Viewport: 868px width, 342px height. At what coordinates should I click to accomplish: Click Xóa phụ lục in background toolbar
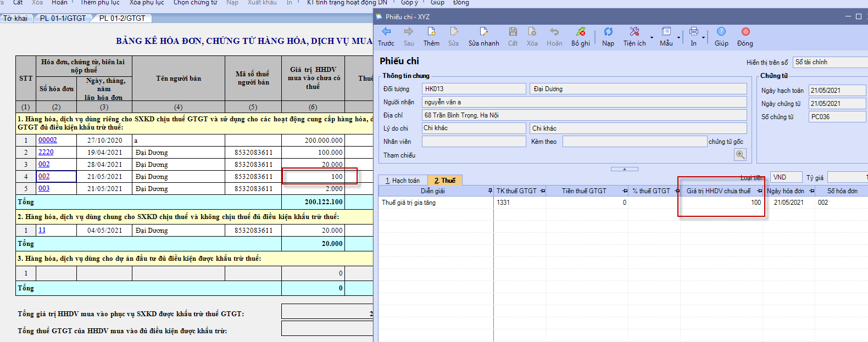tap(147, 3)
